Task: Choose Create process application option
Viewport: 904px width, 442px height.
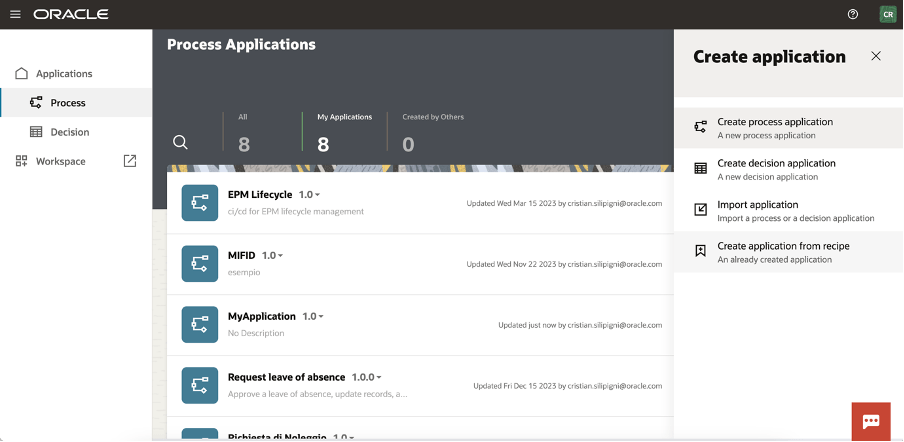Action: (774, 128)
